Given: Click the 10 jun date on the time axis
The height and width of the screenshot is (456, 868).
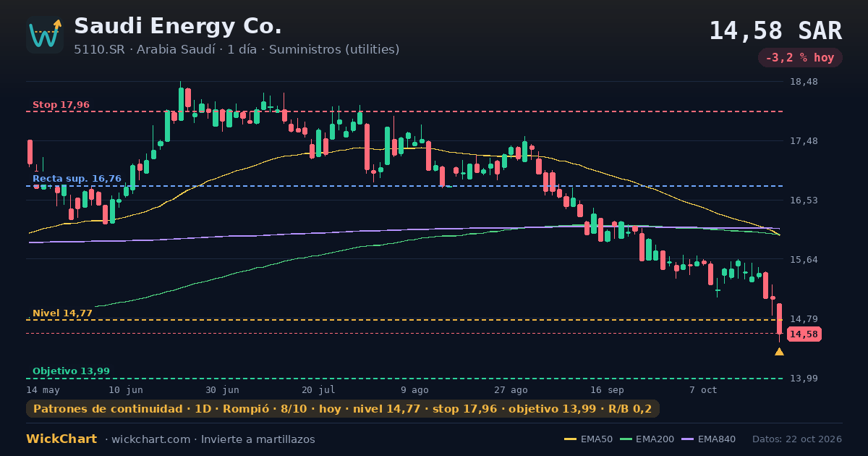Looking at the screenshot, I should coord(126,389).
